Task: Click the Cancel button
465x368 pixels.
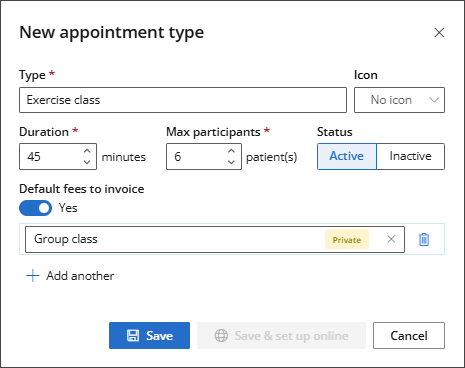Action: tap(409, 335)
